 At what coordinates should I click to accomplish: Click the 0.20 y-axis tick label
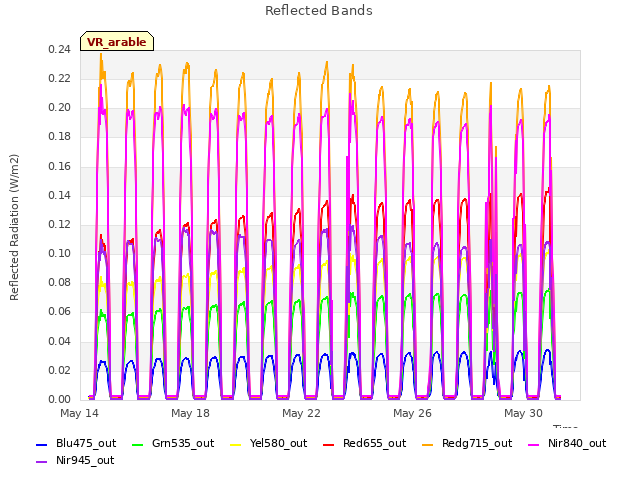click(x=60, y=108)
